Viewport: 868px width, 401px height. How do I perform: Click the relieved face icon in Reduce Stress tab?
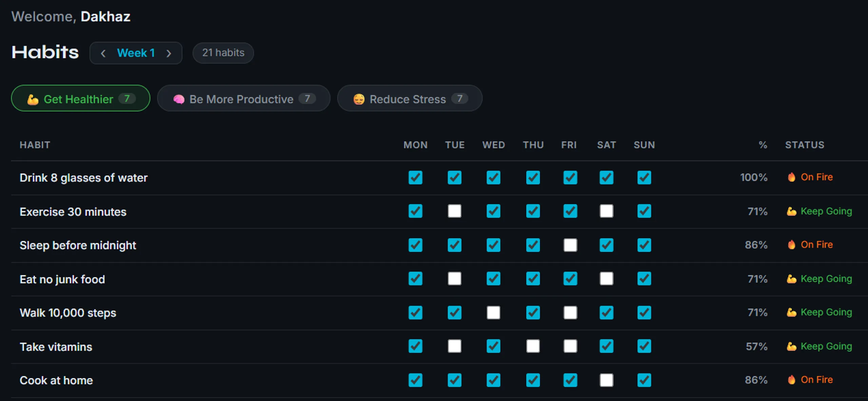[x=359, y=99]
